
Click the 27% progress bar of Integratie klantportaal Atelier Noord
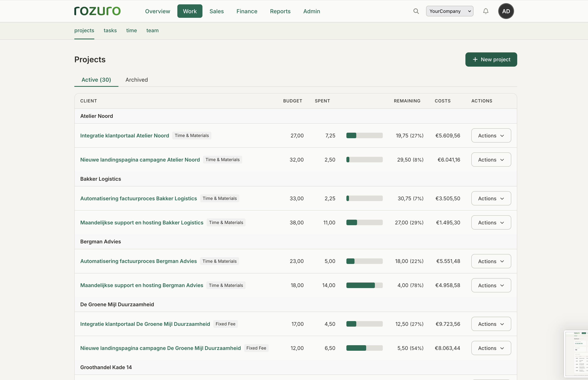click(364, 135)
